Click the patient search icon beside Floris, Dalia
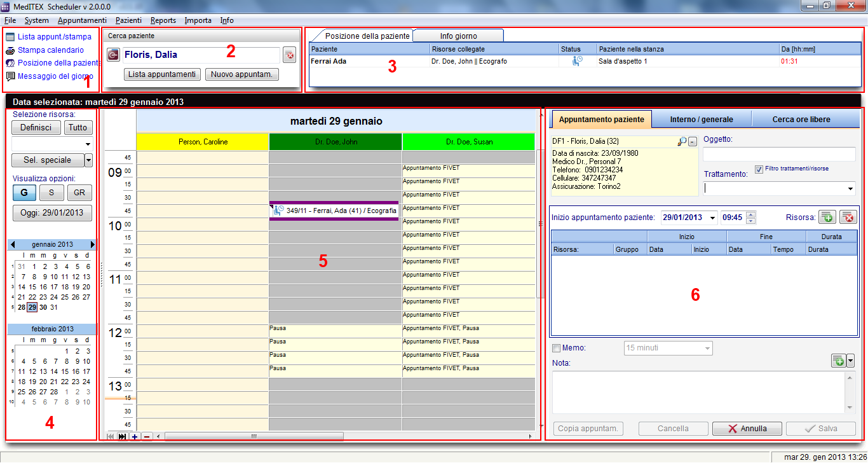 point(113,55)
